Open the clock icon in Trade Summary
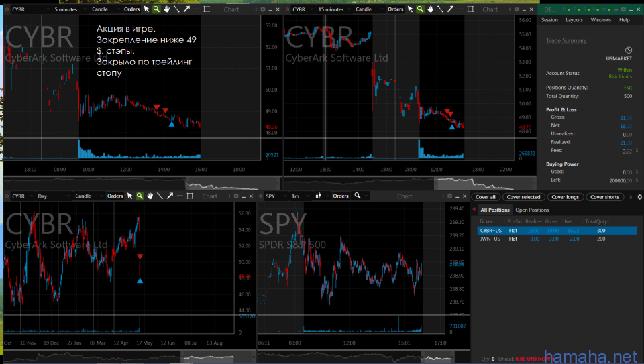 tap(629, 50)
